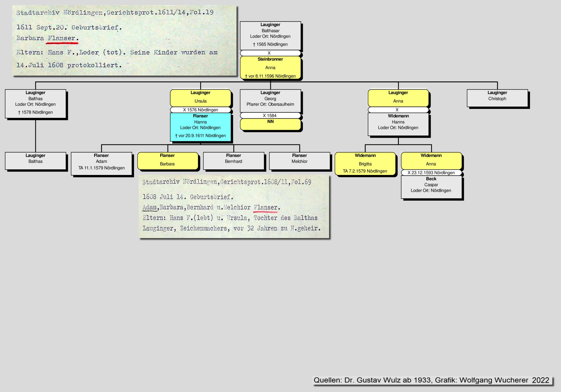Select the Barbara Flanser yellow box

167,161
